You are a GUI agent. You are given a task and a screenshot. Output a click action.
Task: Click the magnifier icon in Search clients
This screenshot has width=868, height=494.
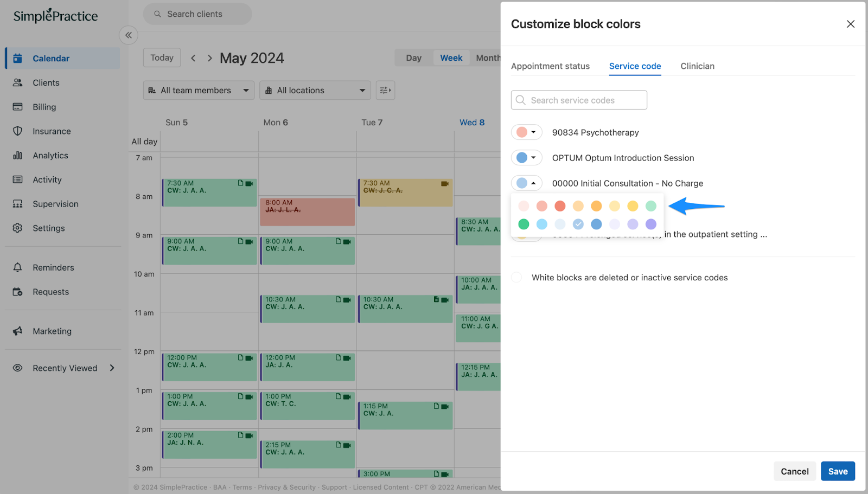(157, 14)
